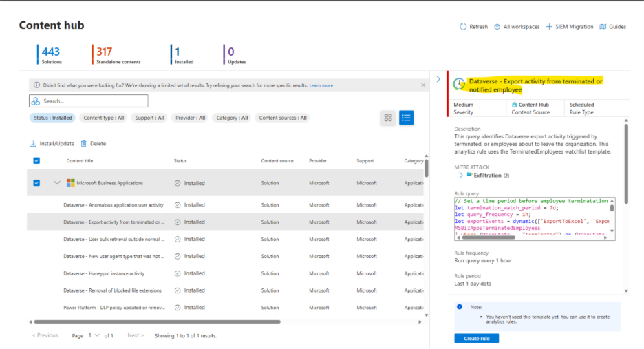This screenshot has height=349, width=644.
Task: Click the Microsoft Business Applications logo icon
Action: (71, 183)
